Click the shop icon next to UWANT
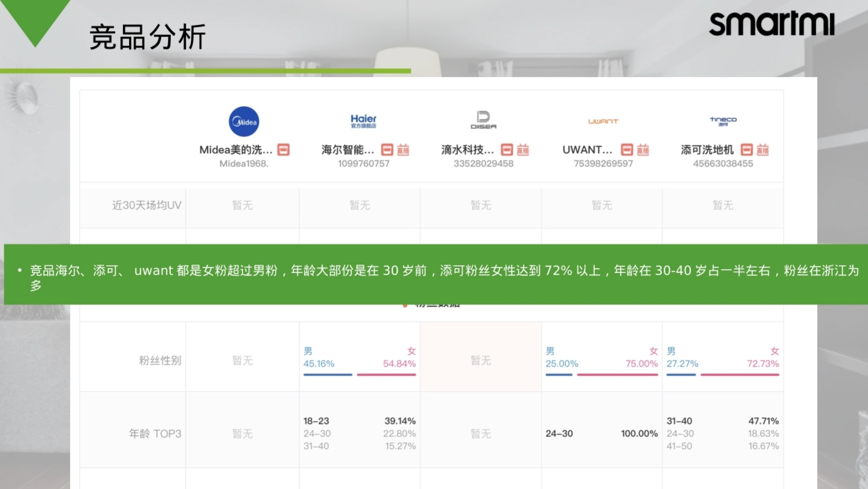The height and width of the screenshot is (489, 868). pyautogui.click(x=627, y=150)
